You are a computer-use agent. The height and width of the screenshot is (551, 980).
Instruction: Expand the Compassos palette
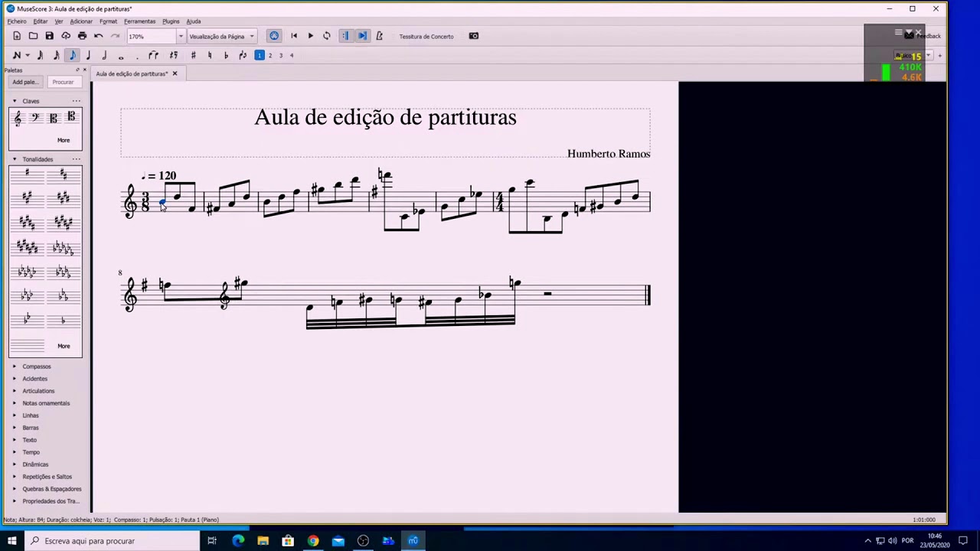[15, 367]
